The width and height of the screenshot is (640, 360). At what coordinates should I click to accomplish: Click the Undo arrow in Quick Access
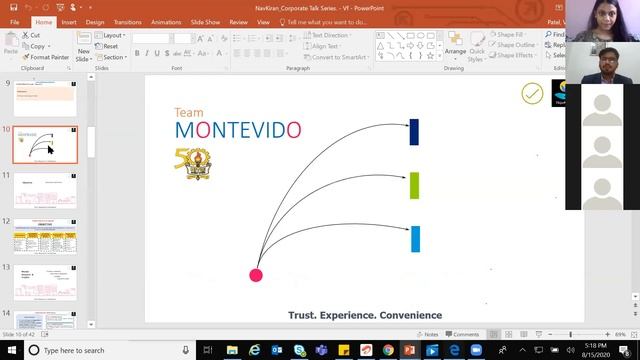(x=28, y=7)
